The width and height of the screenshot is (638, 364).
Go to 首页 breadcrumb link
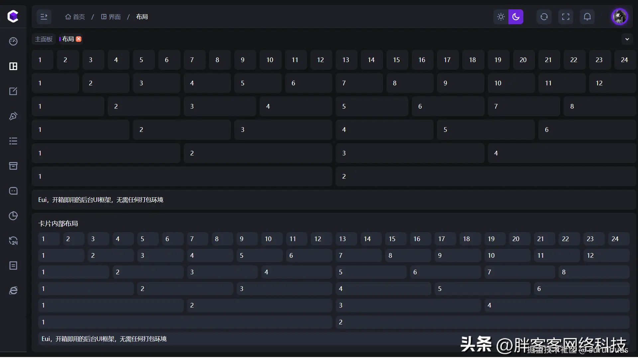[x=75, y=17]
